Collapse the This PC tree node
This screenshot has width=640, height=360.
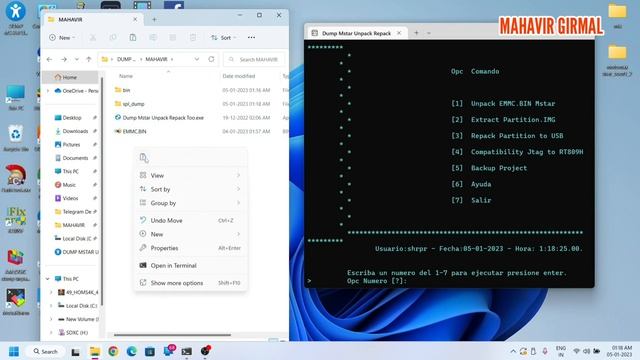48,279
